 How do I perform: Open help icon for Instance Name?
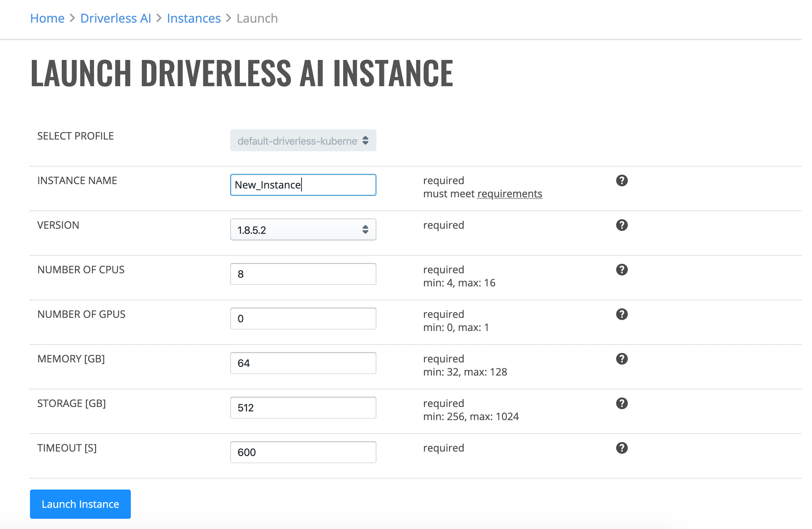(x=622, y=180)
